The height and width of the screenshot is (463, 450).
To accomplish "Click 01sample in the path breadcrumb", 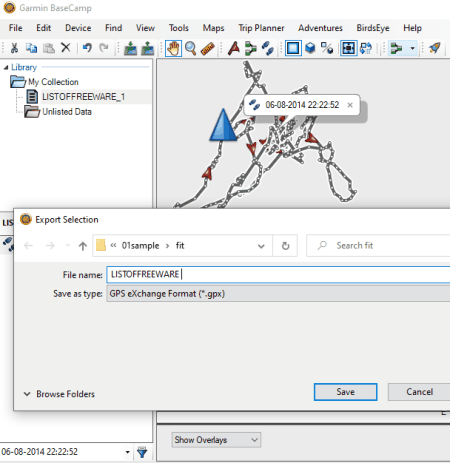I will [140, 246].
